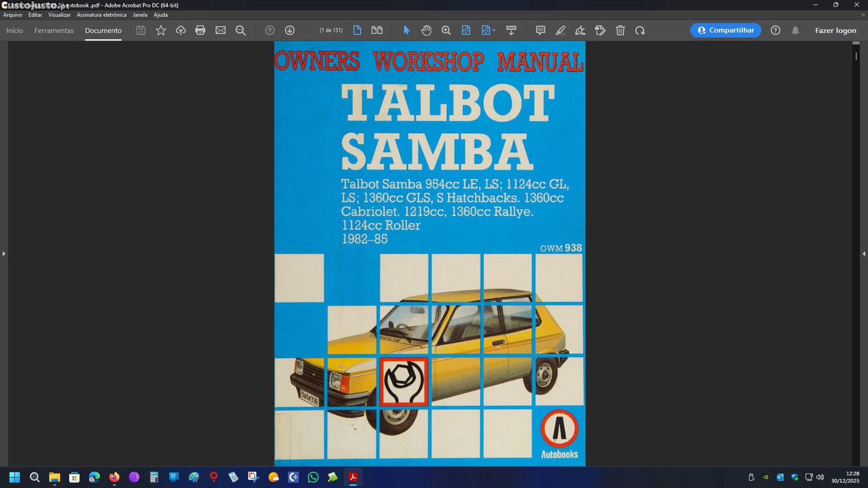This screenshot has height=488, width=868.
Task: Print the Talbot Samba manual
Action: 200,30
